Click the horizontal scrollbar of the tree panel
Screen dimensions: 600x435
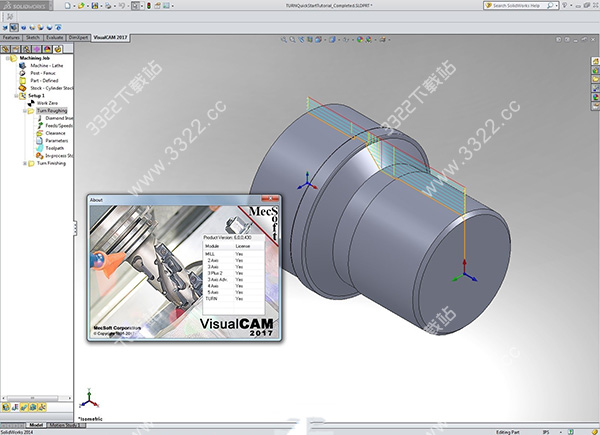pos(37,398)
